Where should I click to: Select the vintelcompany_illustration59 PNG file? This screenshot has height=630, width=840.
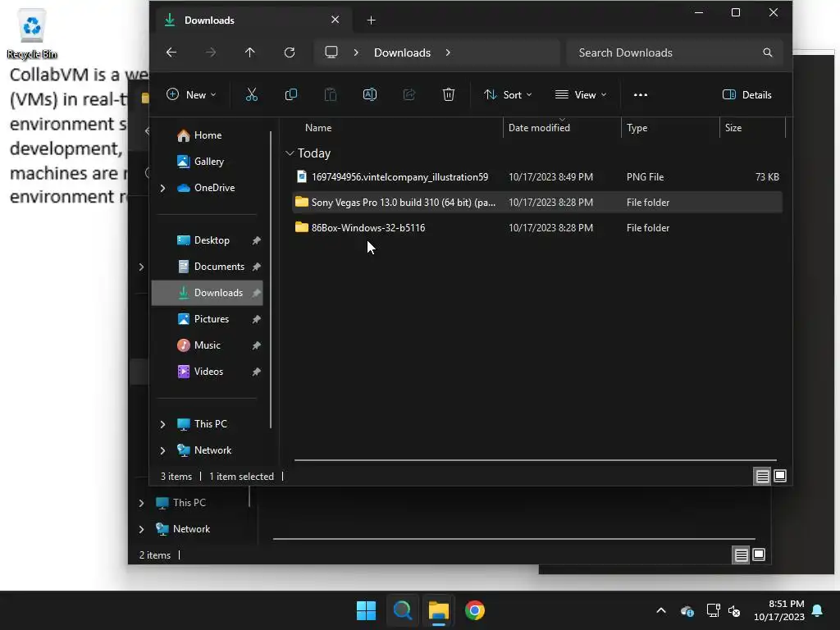pos(537,177)
